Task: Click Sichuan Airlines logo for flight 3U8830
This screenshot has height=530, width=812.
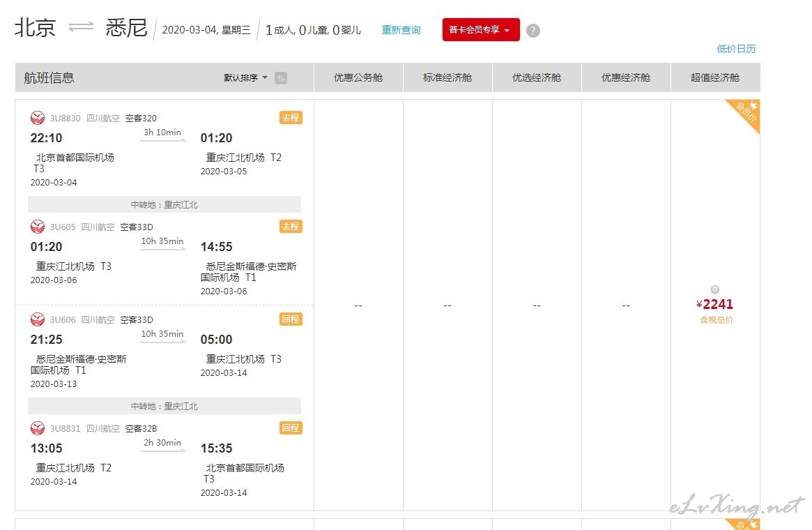Action: click(x=37, y=118)
